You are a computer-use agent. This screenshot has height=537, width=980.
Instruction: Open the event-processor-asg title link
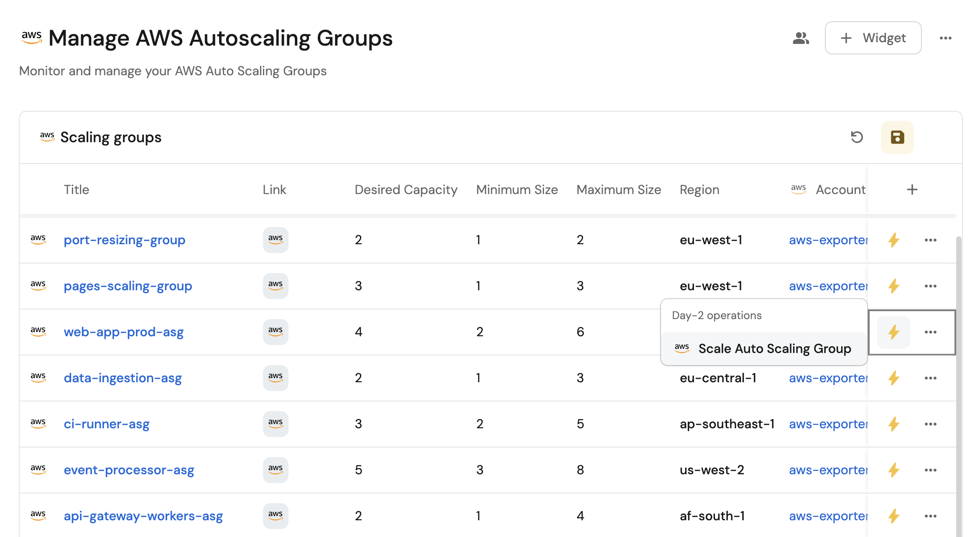point(129,470)
